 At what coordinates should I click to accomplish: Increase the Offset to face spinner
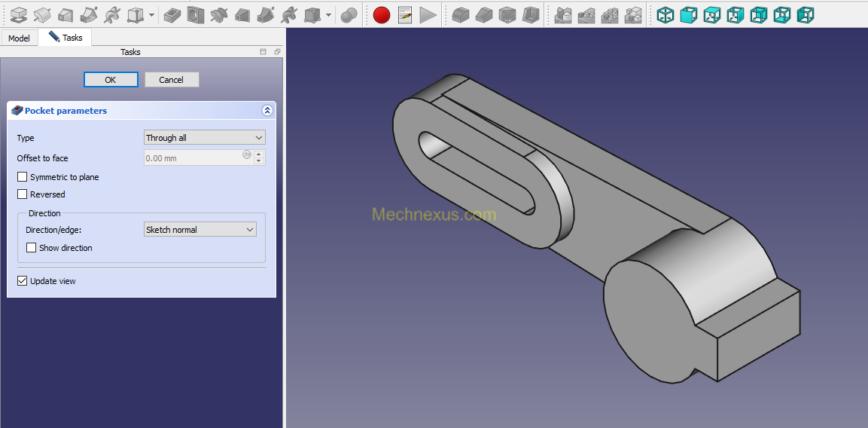click(x=259, y=154)
